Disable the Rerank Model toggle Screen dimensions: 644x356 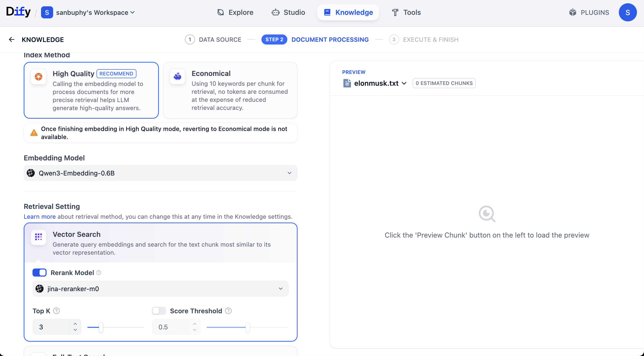[40, 273]
